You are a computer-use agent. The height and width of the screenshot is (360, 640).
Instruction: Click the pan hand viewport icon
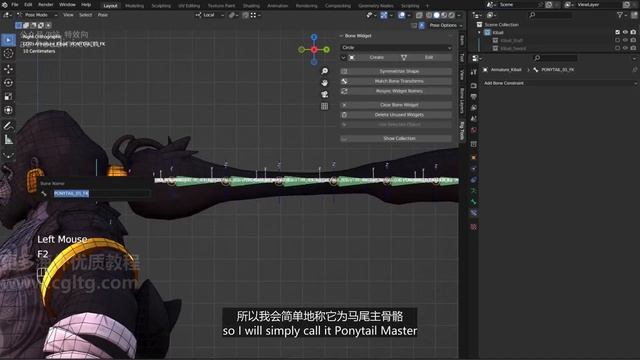click(324, 82)
